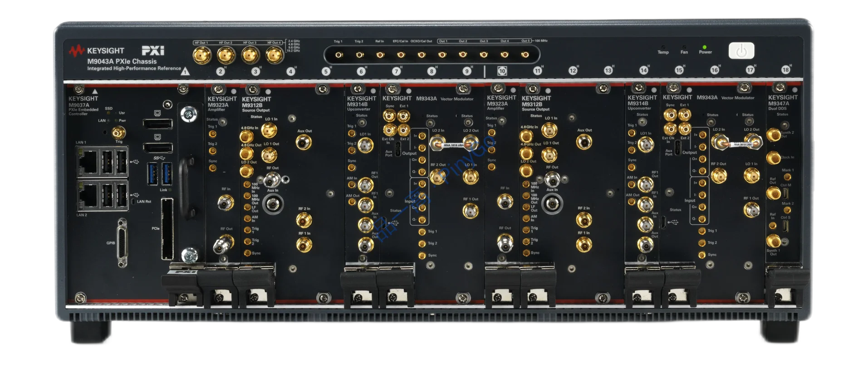Click the SuperSpeed USB symbol
868x373 pixels.
(x=159, y=158)
